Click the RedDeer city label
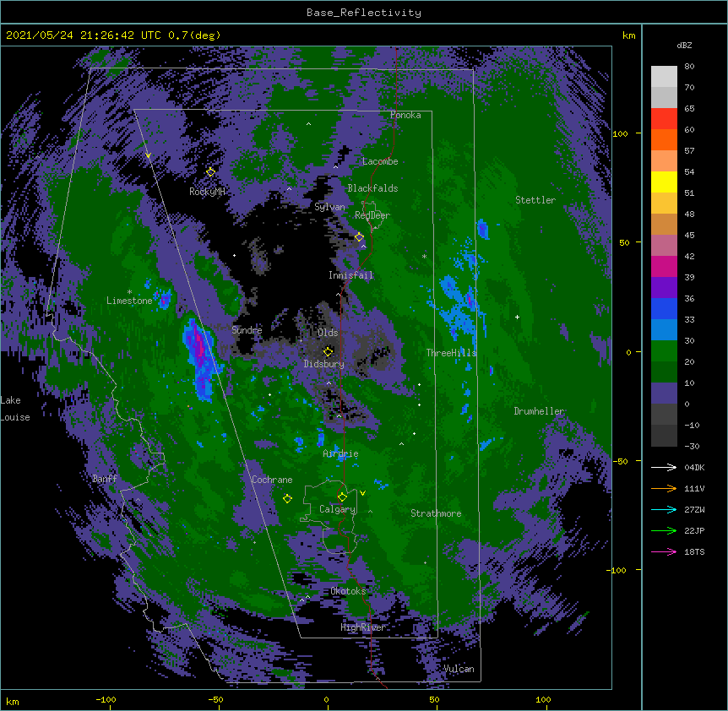 click(372, 215)
